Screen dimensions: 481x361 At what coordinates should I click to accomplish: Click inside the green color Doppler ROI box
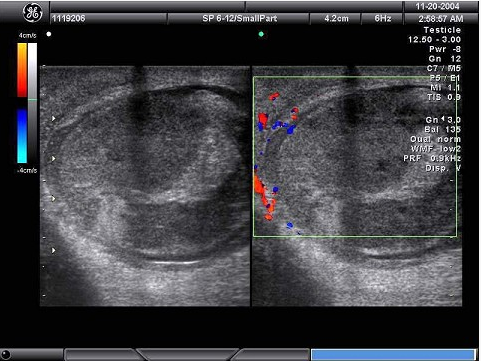355,157
